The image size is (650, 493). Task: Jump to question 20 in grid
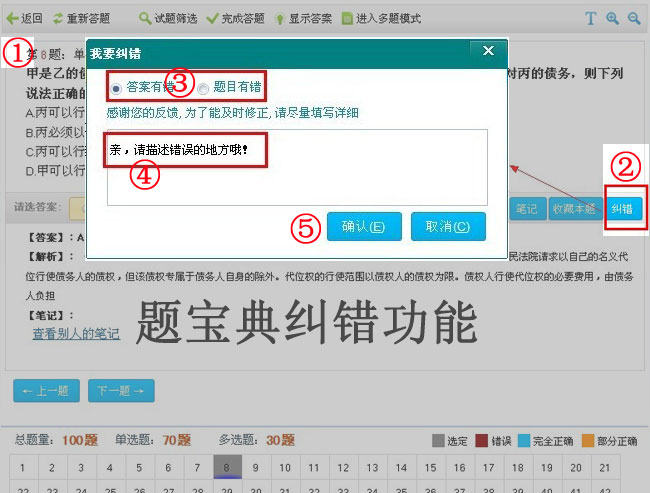(x=577, y=468)
